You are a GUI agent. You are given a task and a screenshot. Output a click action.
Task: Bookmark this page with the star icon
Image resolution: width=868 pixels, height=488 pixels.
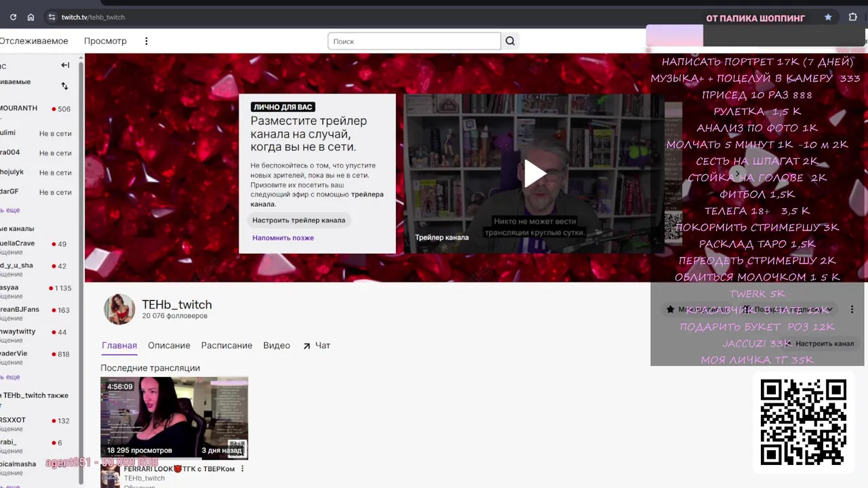click(x=828, y=17)
